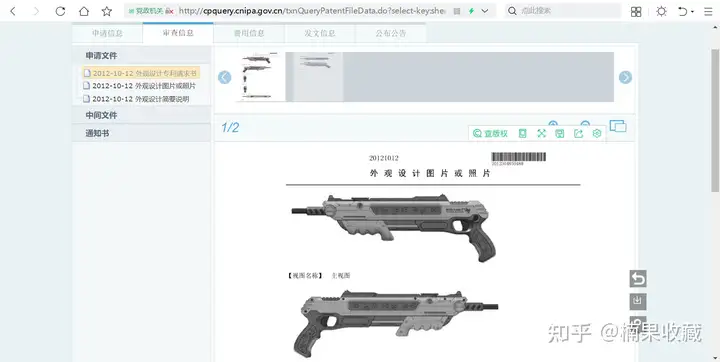Image resolution: width=720 pixels, height=362 pixels.
Task: Select the second page thumbnail
Action: coord(315,77)
